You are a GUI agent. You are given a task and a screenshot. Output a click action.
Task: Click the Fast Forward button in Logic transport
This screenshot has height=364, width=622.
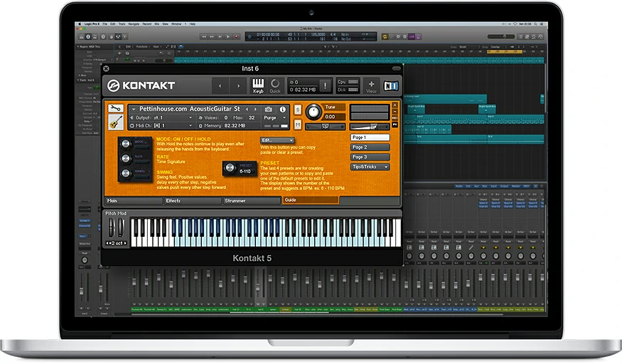[x=212, y=36]
